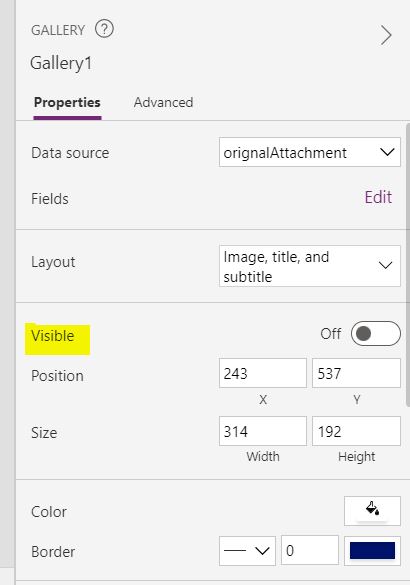Screen dimensions: 410x585
Task: Click the Position Y input field
Action: coord(356,373)
